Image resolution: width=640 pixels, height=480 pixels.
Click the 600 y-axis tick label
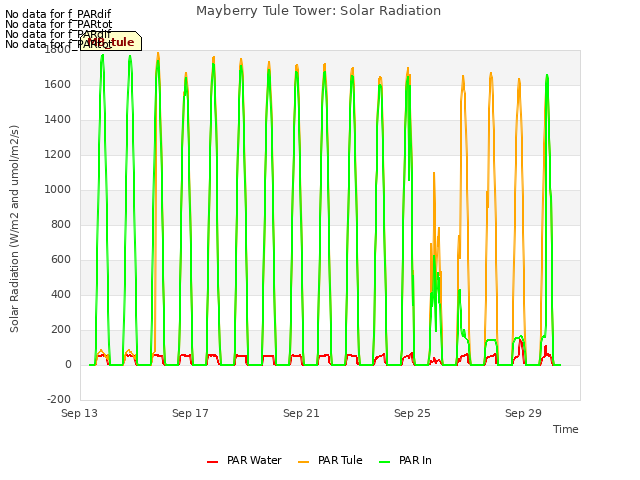61,260
